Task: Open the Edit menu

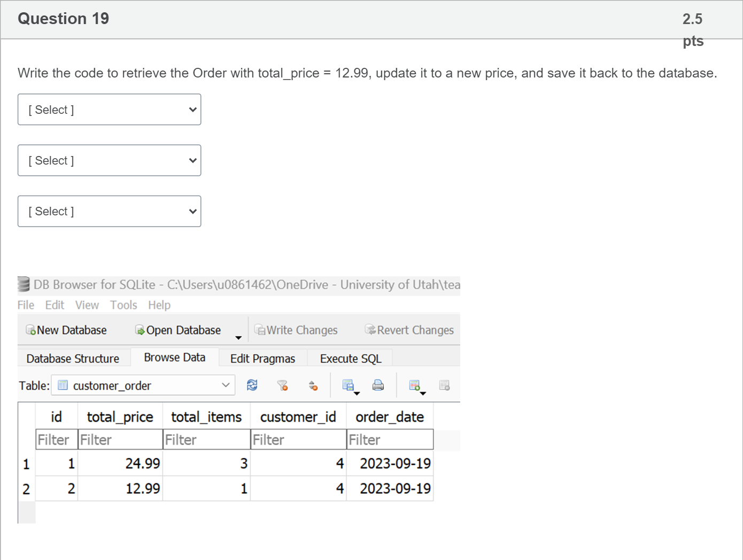Action: click(55, 305)
